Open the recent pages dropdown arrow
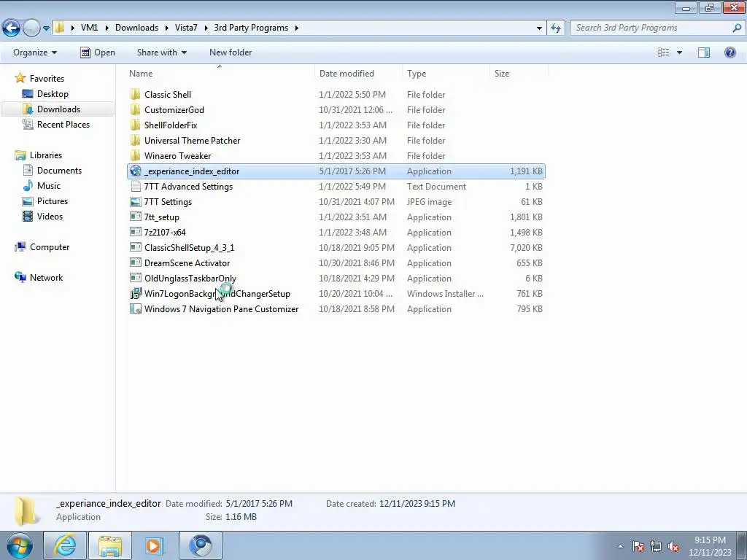 (46, 28)
